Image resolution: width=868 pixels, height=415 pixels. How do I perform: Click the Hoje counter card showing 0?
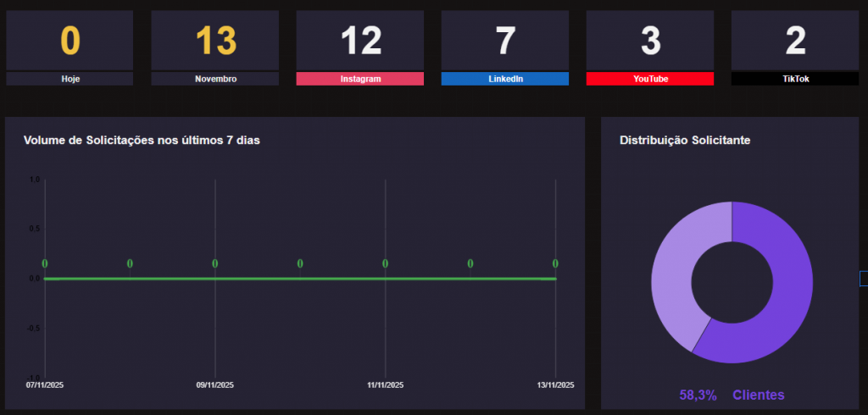pyautogui.click(x=70, y=41)
